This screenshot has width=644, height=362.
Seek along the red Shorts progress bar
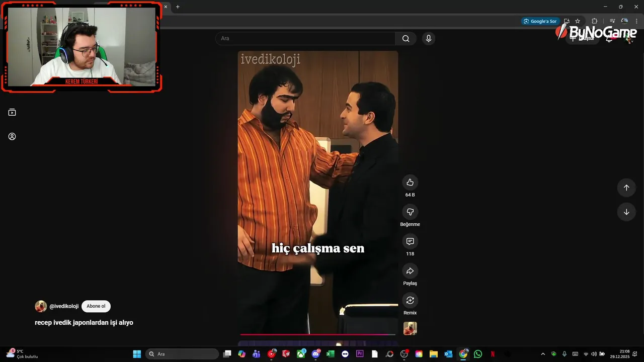tap(318, 334)
